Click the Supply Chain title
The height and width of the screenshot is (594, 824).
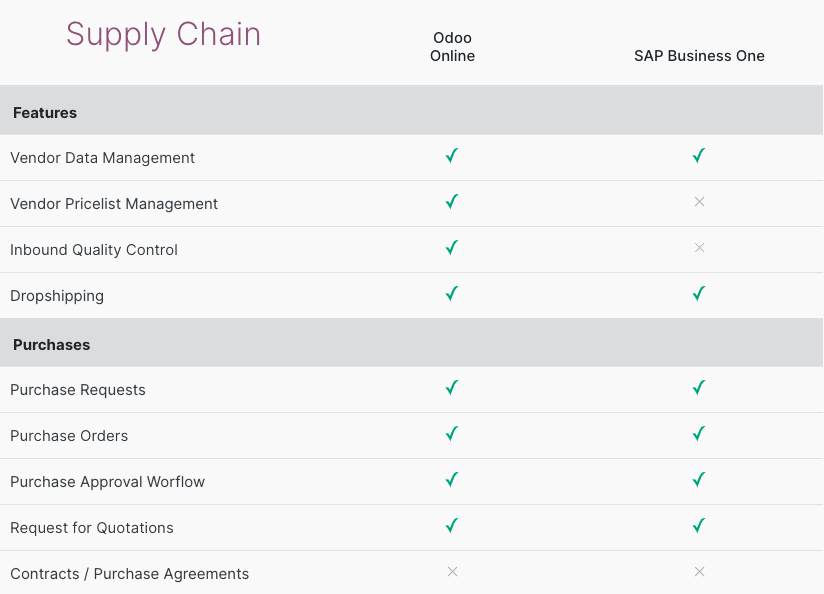tap(163, 35)
